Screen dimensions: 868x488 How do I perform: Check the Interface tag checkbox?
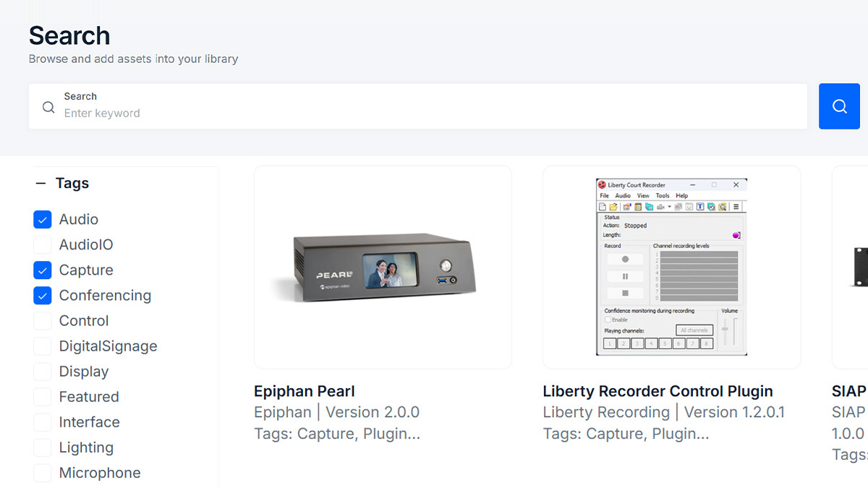point(43,422)
